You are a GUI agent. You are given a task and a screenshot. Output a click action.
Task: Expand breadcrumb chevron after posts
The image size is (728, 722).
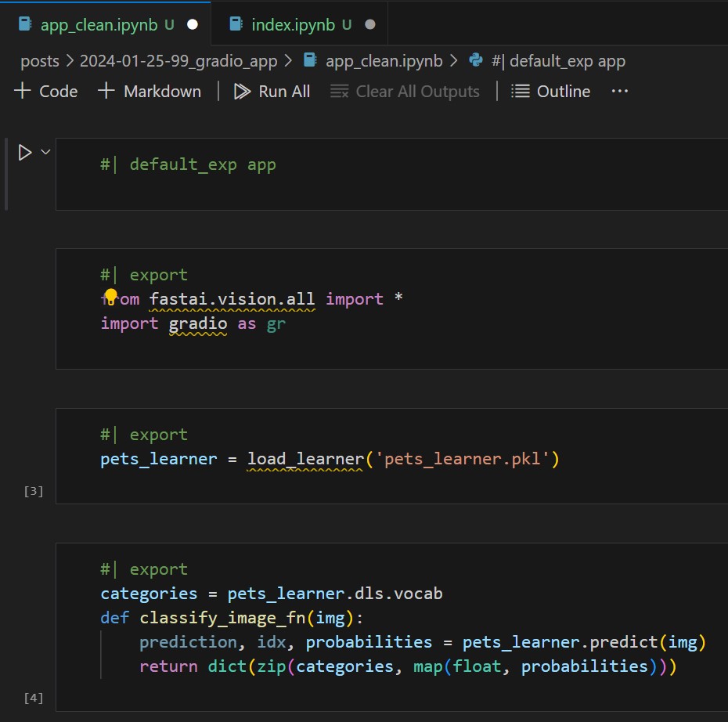[x=70, y=60]
